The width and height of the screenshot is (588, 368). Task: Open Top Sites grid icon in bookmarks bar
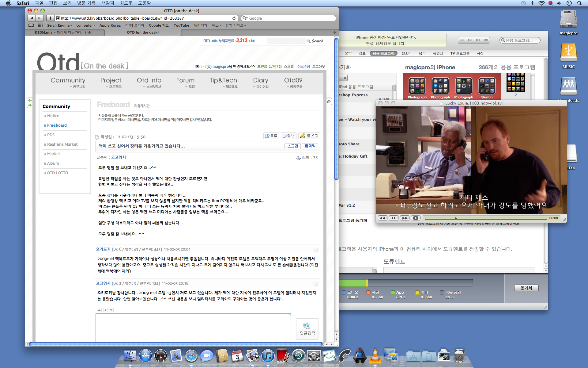pyautogui.click(x=40, y=25)
